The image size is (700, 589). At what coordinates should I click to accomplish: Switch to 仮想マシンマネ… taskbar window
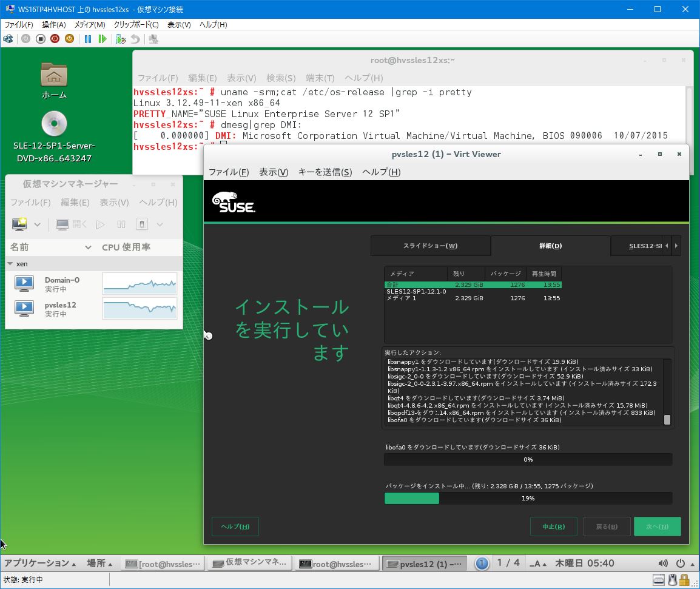(x=250, y=563)
